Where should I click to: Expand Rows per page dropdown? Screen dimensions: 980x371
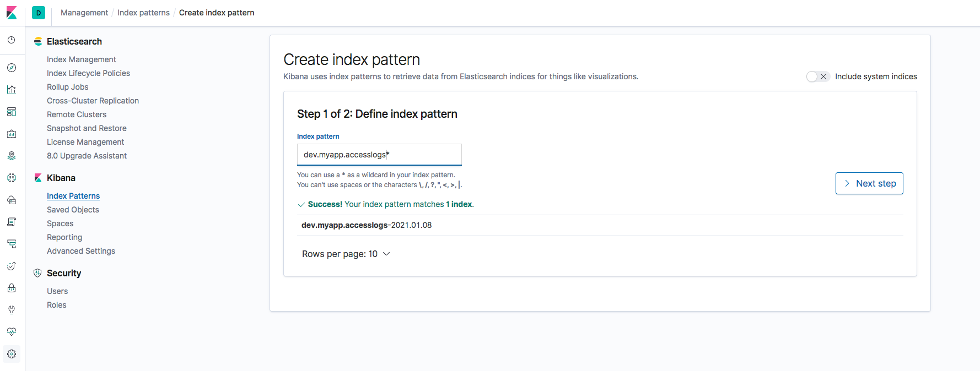[346, 254]
